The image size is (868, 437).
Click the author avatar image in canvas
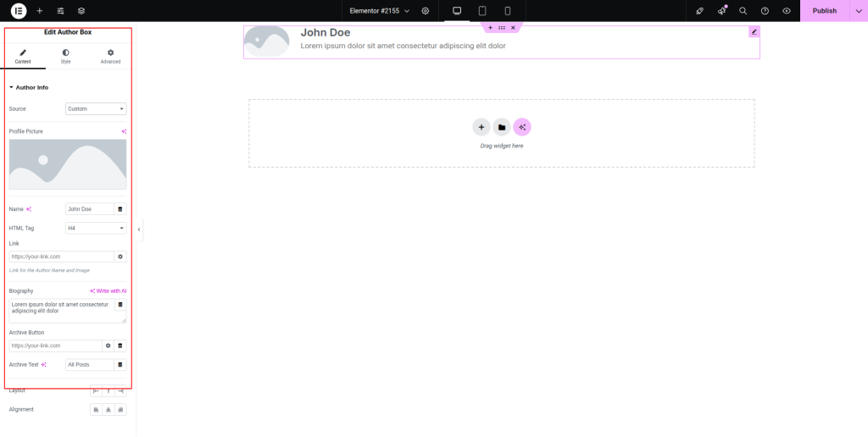(267, 41)
